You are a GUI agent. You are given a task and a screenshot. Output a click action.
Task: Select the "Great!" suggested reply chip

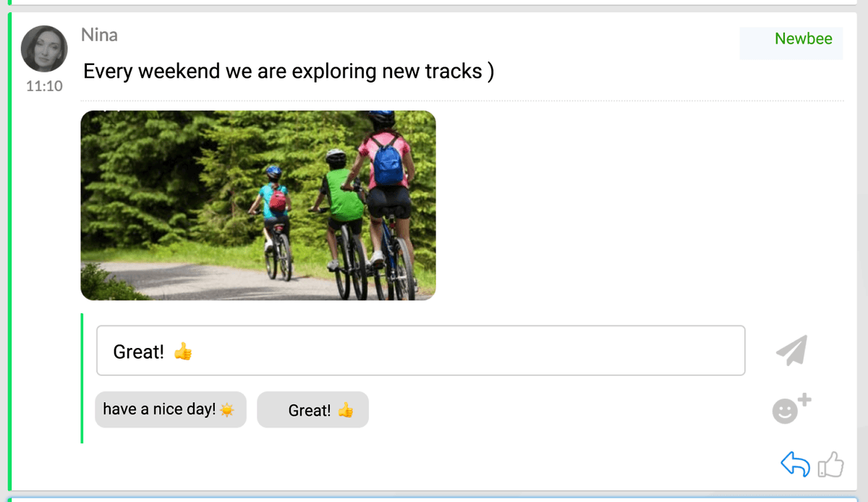(x=309, y=410)
